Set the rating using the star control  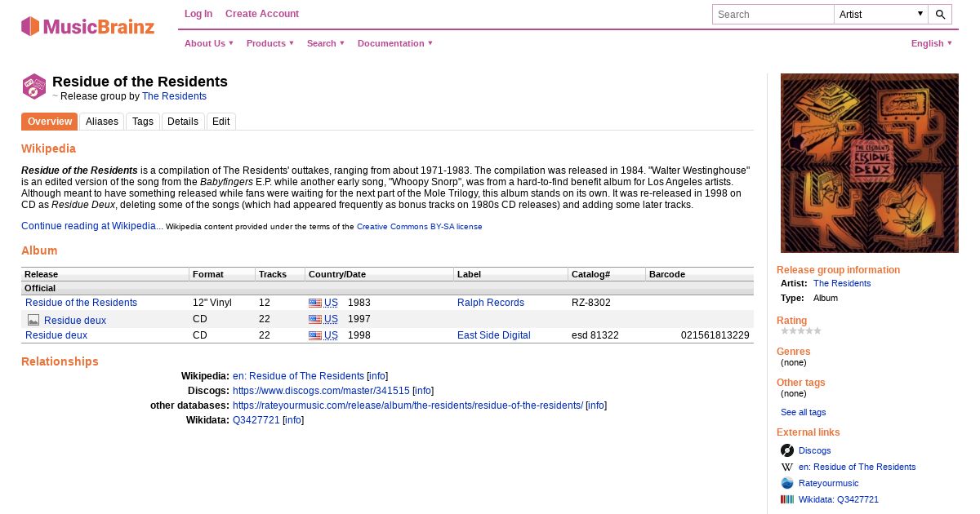[801, 331]
